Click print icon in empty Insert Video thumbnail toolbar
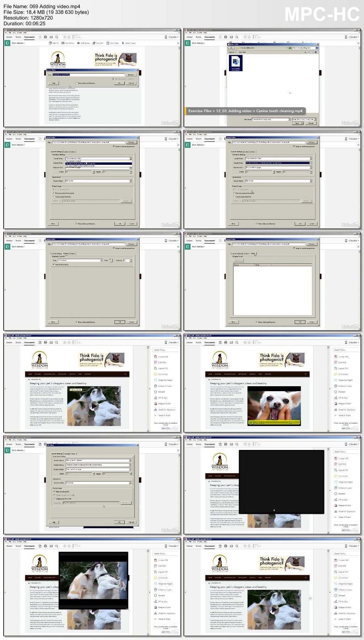 (45, 37)
